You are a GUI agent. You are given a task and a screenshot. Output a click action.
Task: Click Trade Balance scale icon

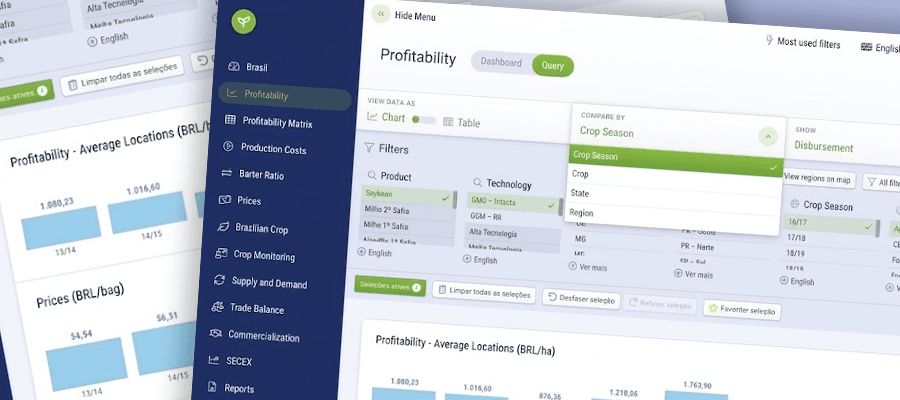pyautogui.click(x=217, y=307)
